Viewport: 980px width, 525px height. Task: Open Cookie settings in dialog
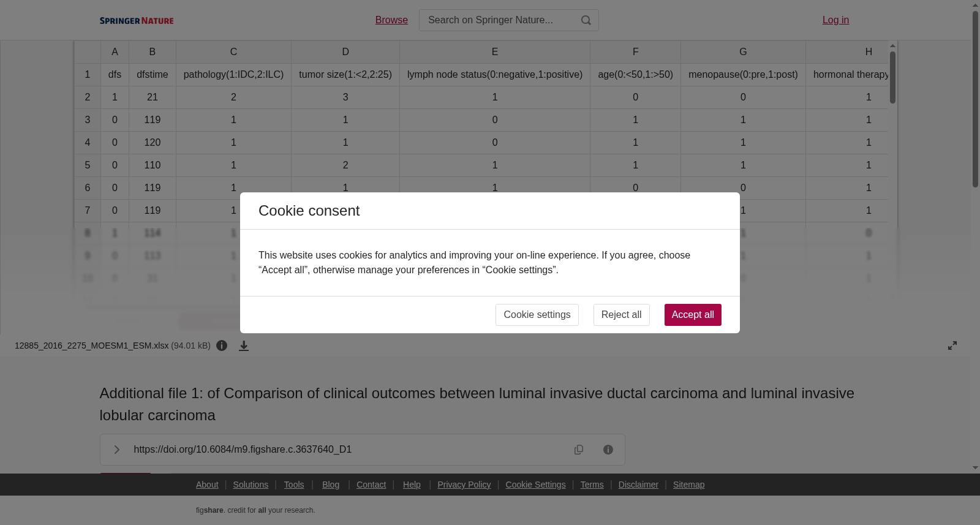[537, 315]
